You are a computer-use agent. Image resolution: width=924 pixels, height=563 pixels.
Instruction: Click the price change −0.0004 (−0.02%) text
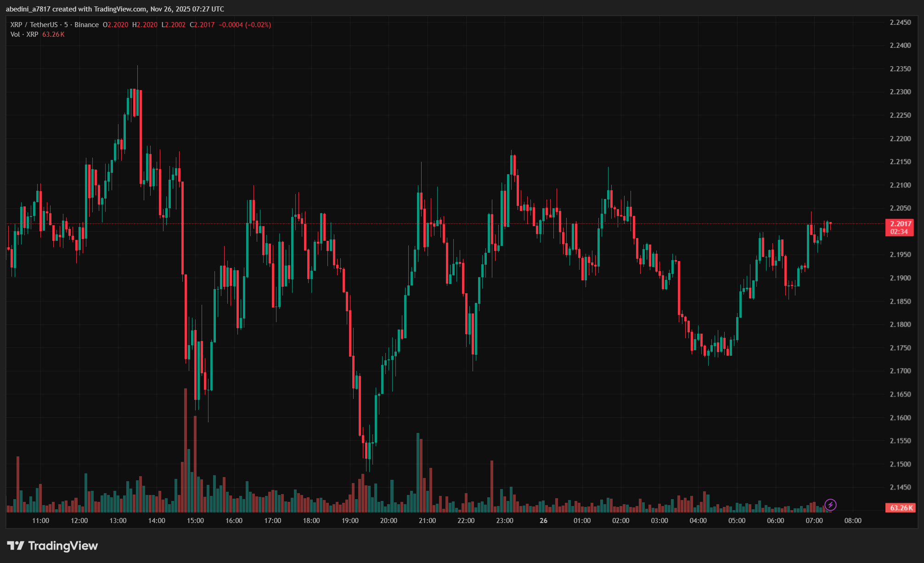point(245,25)
